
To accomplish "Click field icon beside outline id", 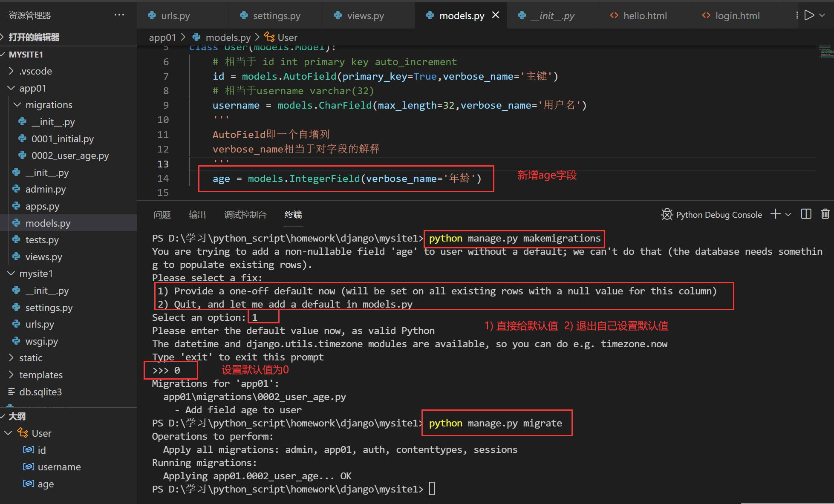I will point(28,449).
